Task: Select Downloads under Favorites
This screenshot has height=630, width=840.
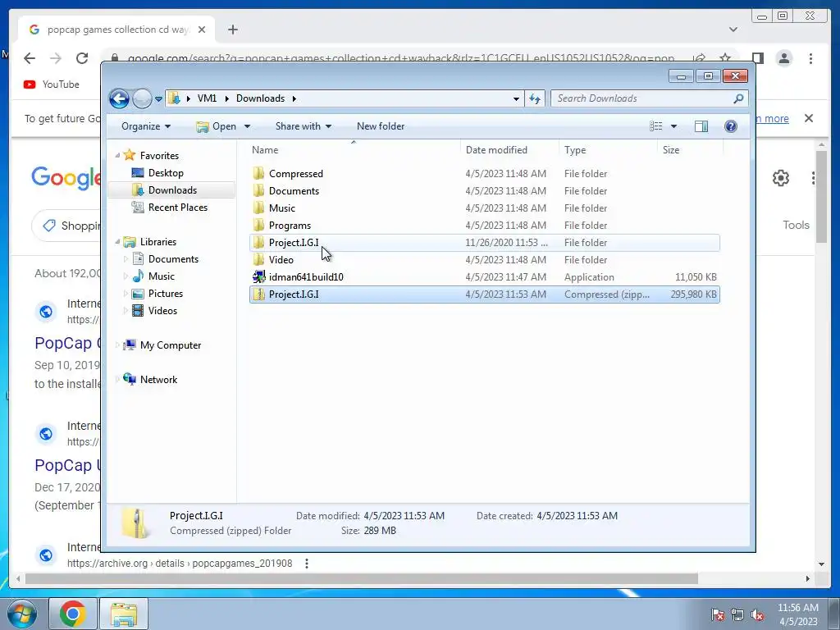Action: point(171,190)
